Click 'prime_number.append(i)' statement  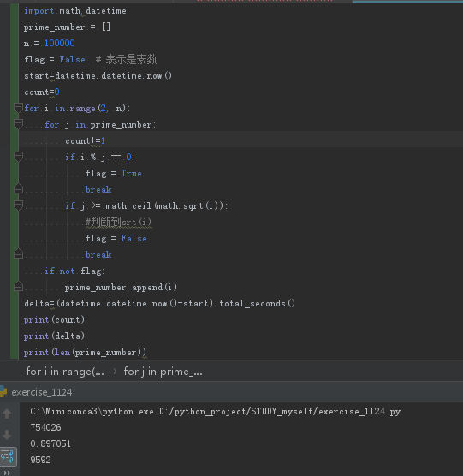(x=121, y=287)
